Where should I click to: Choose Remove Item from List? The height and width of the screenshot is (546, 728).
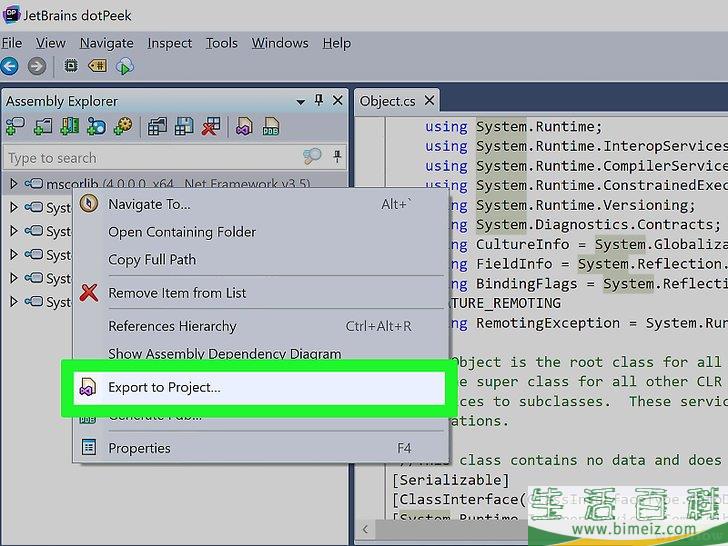click(x=260, y=293)
